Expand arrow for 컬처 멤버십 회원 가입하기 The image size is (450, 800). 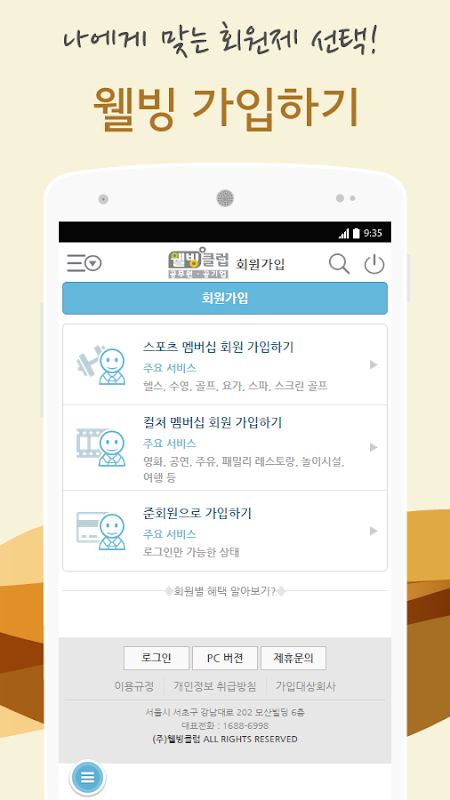click(373, 447)
